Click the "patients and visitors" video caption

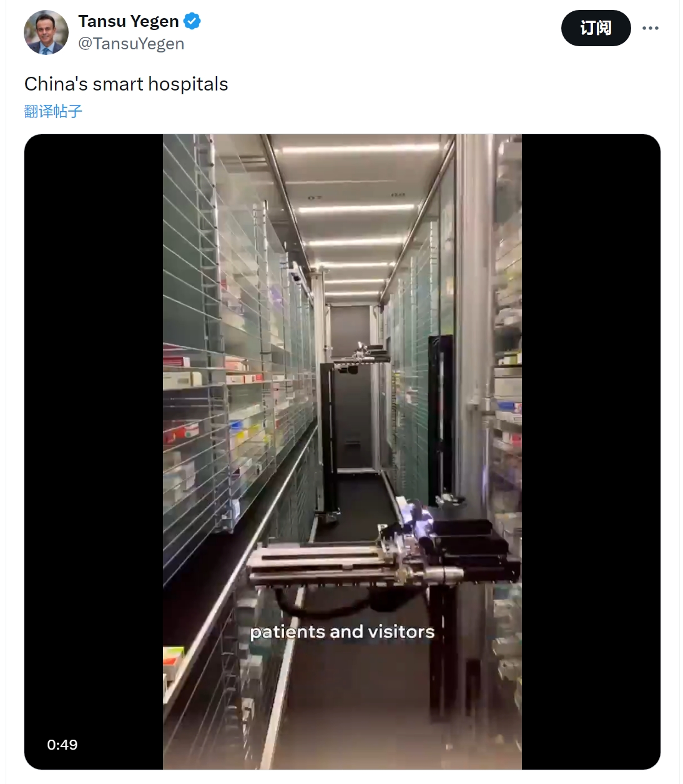pos(342,632)
